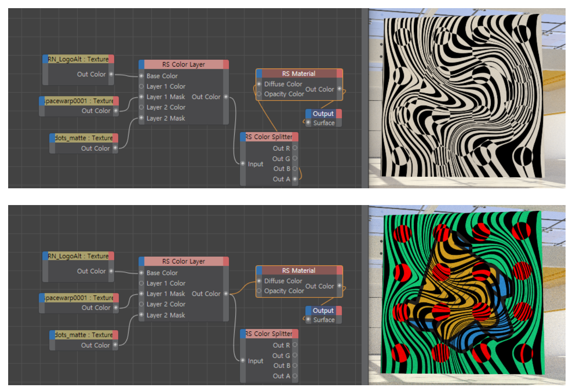
Task: Click Input port of upper Color Splitter
Action: pos(243,164)
